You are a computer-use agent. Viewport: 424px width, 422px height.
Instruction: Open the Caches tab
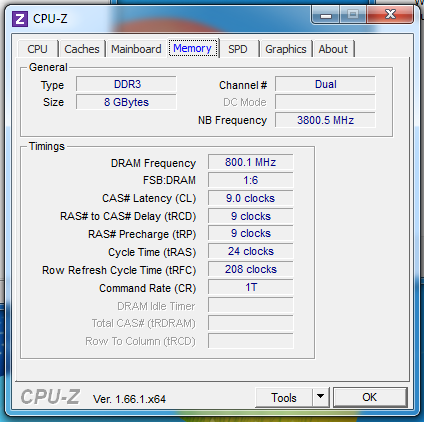click(x=82, y=49)
